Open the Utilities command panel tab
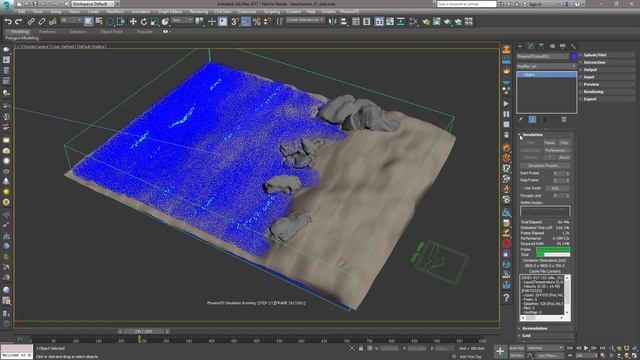 point(573,46)
